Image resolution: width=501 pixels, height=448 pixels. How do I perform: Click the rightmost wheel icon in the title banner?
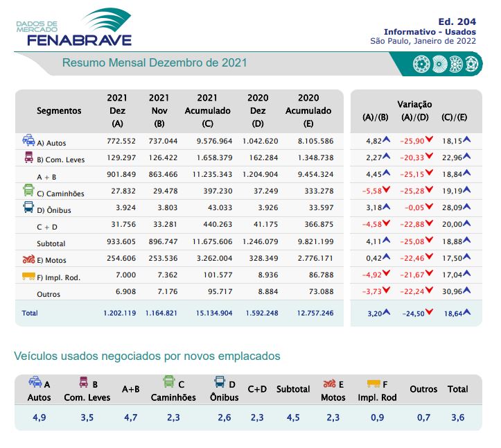pos(471,64)
